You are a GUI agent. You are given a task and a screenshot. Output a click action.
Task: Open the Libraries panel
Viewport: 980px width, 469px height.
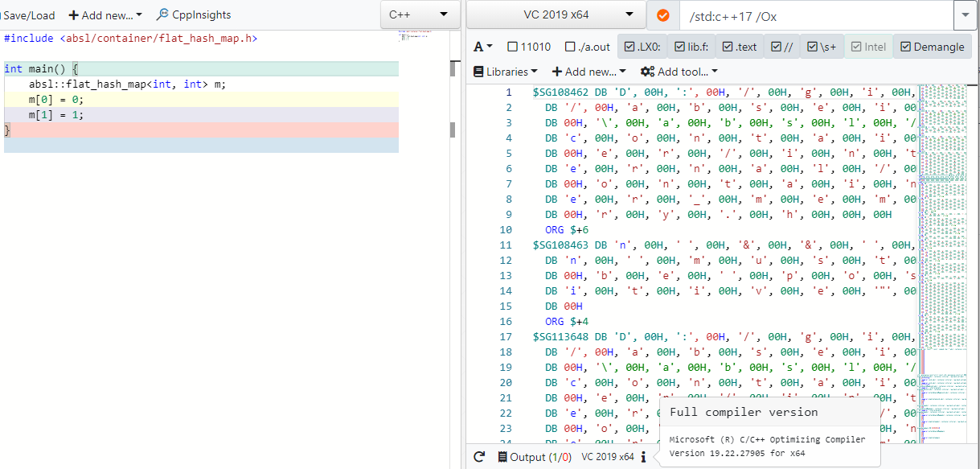coord(506,71)
